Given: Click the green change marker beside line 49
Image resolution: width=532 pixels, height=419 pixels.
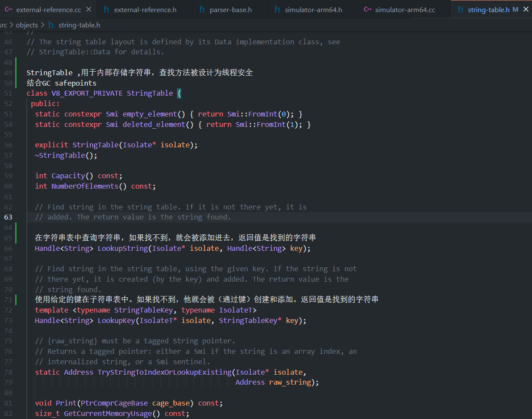Looking at the screenshot, I should tap(16, 73).
